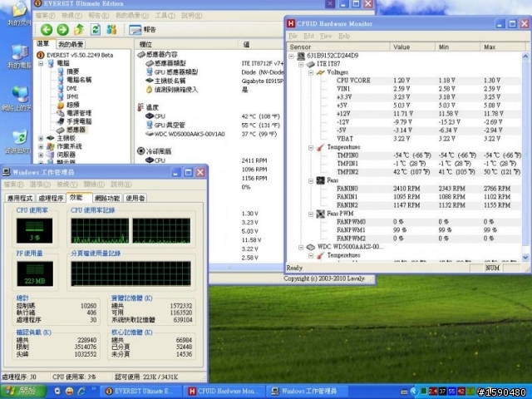The image size is (532, 399).
Task: Open the 報告 report button in EVEREST toolbar
Action: 142,30
